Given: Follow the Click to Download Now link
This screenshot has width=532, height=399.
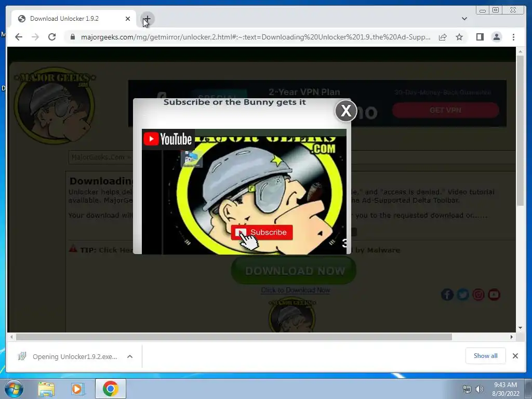Looking at the screenshot, I should click(296, 290).
